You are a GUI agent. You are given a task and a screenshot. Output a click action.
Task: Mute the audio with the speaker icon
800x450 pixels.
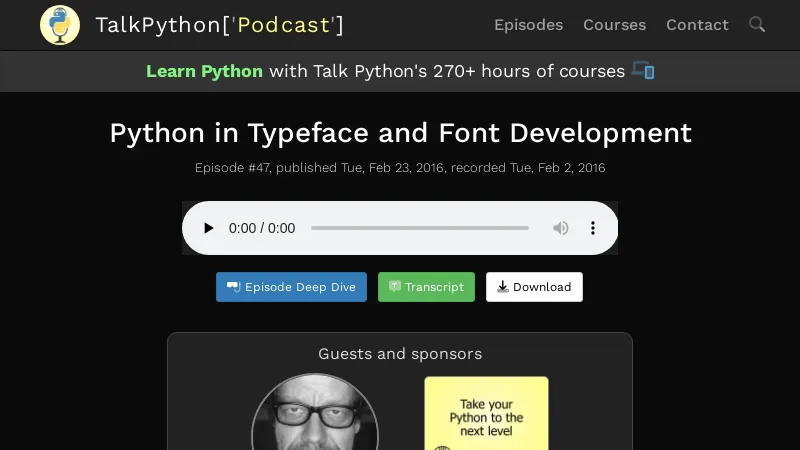point(561,228)
